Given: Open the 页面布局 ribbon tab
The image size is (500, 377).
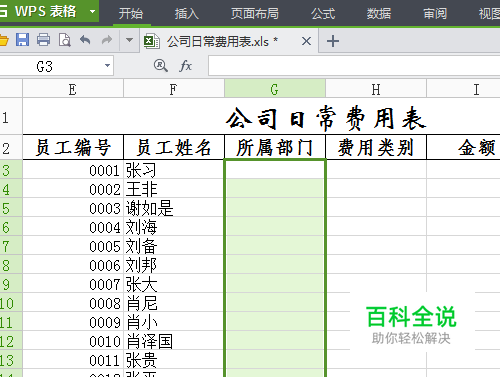Looking at the screenshot, I should tap(255, 14).
